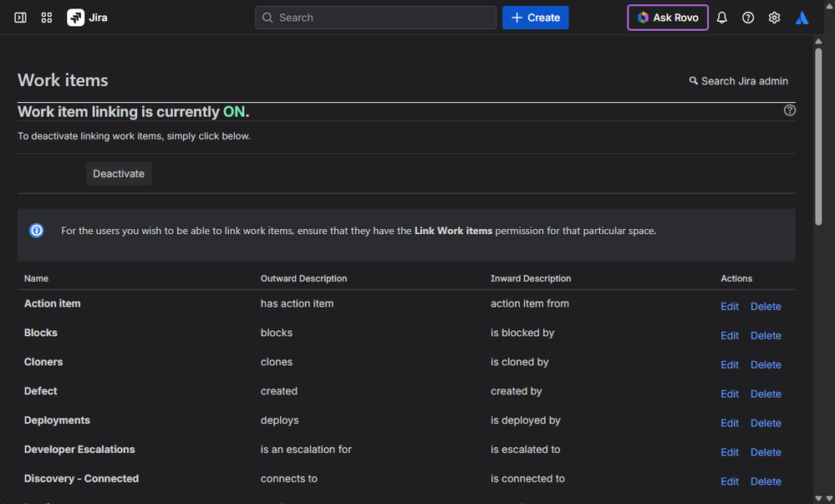Image resolution: width=835 pixels, height=504 pixels.
Task: Click the Jira logo
Action: (87, 18)
